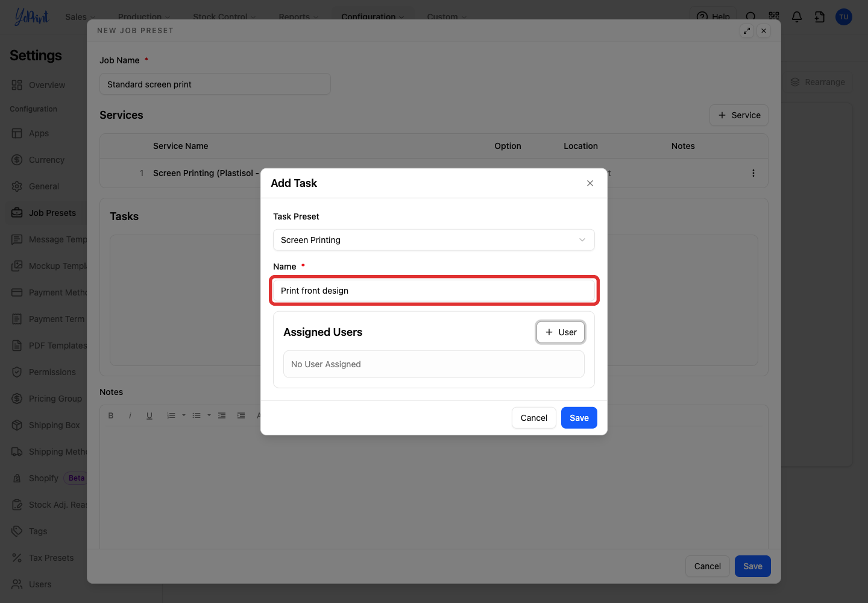Open the QR code scanner icon
868x603 pixels.
[774, 17]
